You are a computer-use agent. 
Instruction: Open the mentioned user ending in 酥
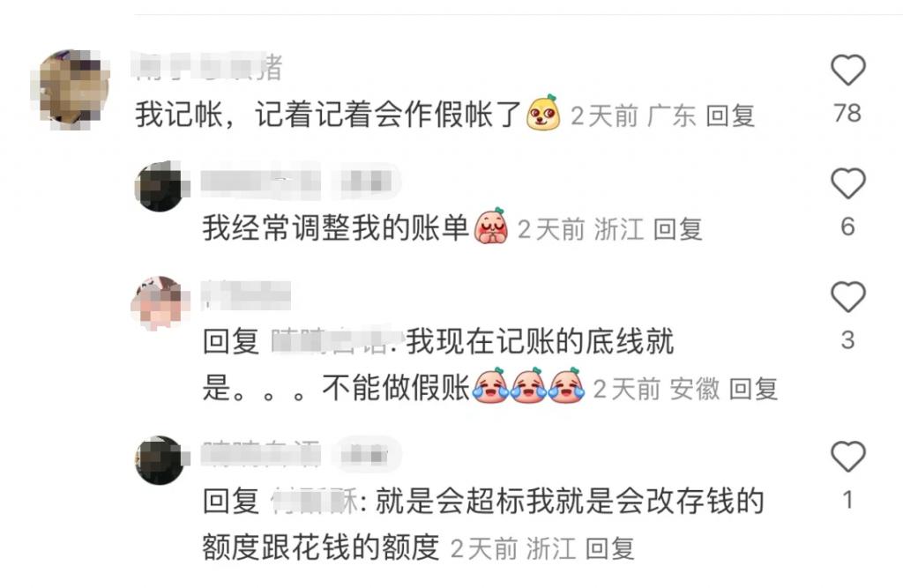click(x=316, y=501)
